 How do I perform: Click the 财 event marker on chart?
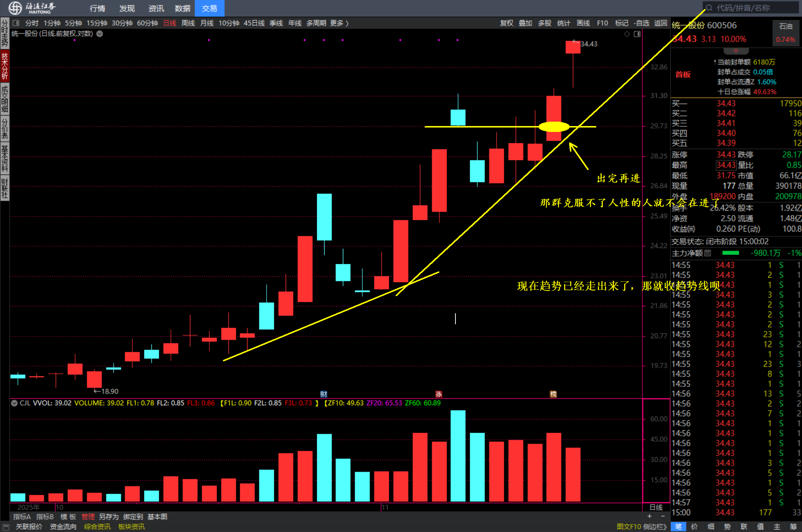(x=323, y=394)
